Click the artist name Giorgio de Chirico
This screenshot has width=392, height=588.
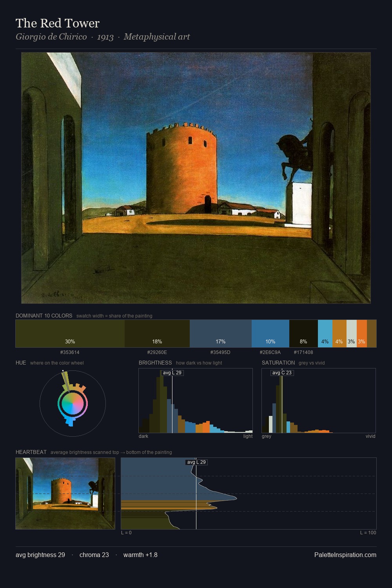point(51,37)
